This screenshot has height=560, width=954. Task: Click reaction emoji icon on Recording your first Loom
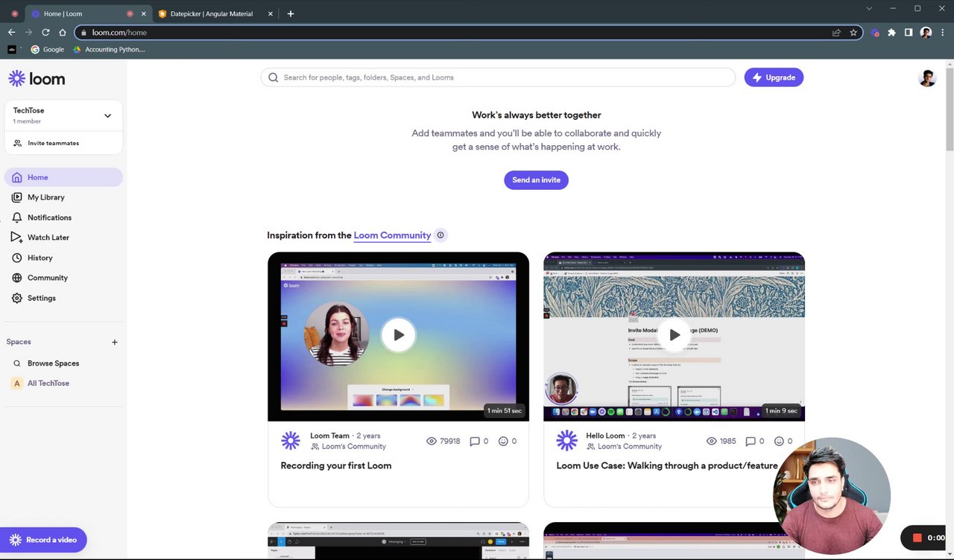point(503,441)
